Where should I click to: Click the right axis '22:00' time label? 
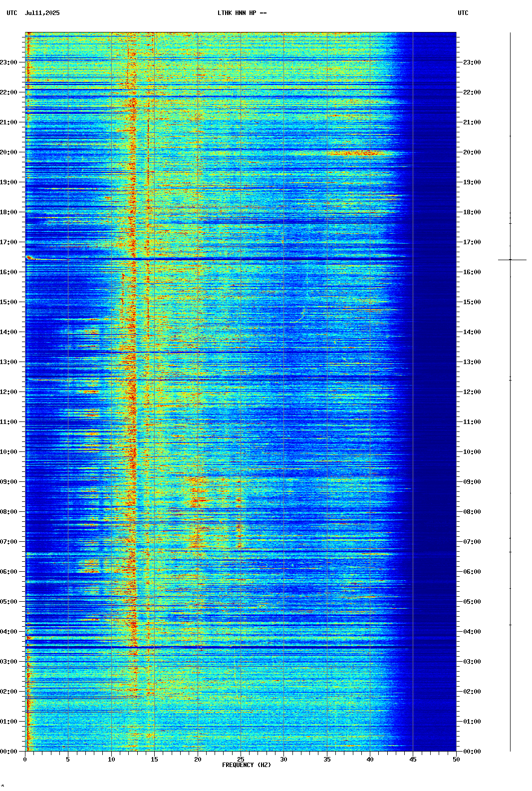(472, 92)
